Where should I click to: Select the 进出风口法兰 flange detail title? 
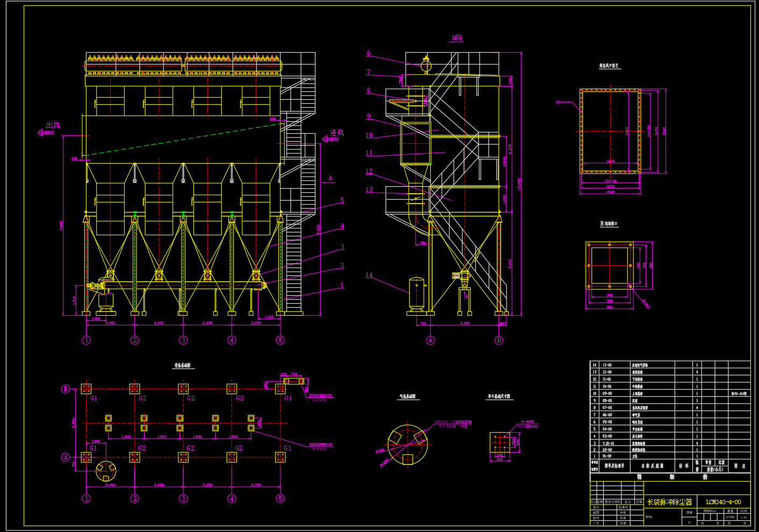point(610,65)
